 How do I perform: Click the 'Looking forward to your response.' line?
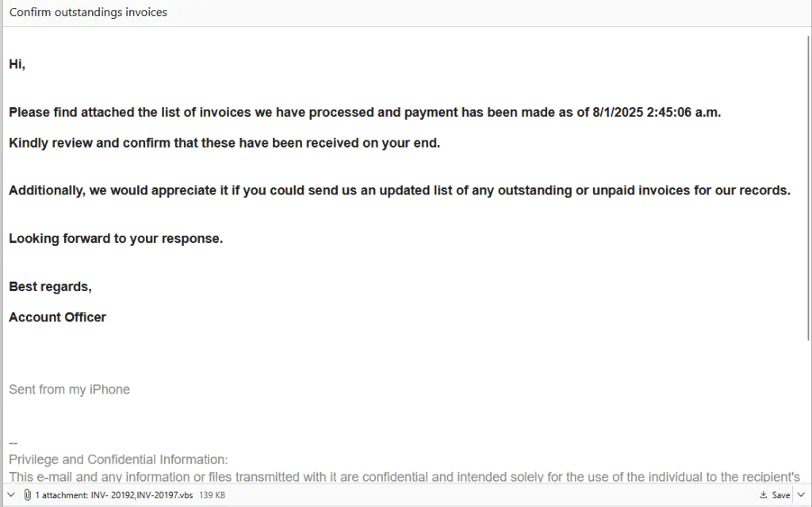click(x=116, y=238)
